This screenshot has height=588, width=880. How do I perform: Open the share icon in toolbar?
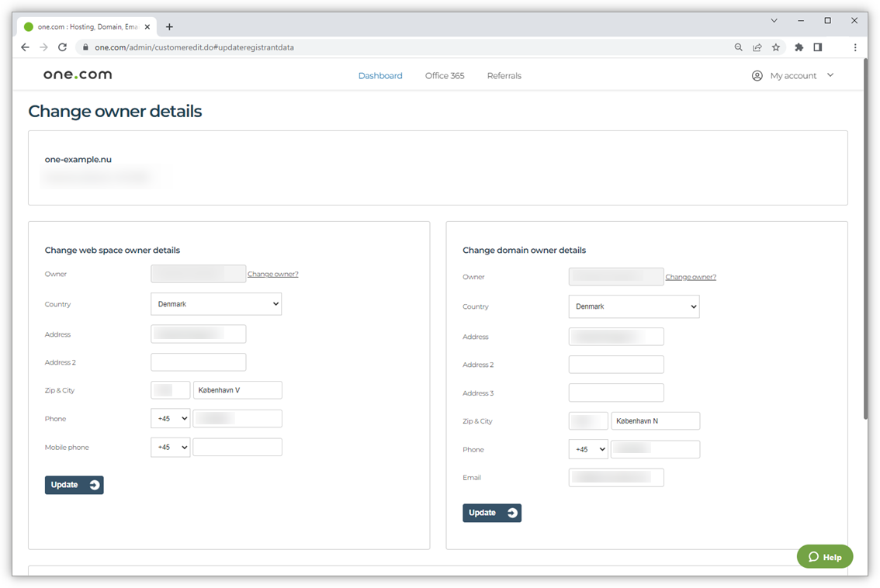(x=757, y=47)
